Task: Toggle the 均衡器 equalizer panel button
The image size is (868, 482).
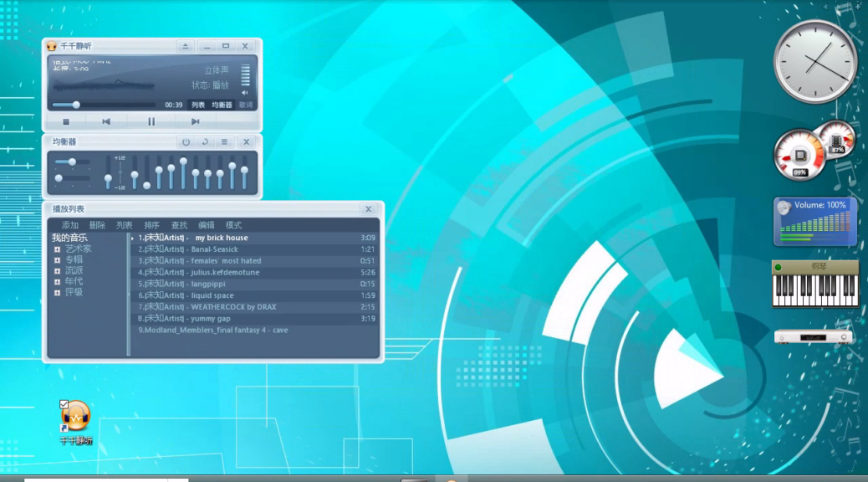Action: coord(222,105)
